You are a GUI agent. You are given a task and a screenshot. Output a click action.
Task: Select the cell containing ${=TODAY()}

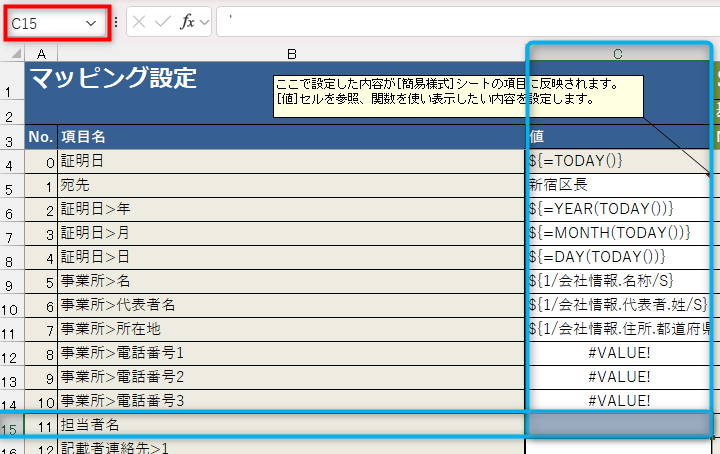click(x=617, y=161)
